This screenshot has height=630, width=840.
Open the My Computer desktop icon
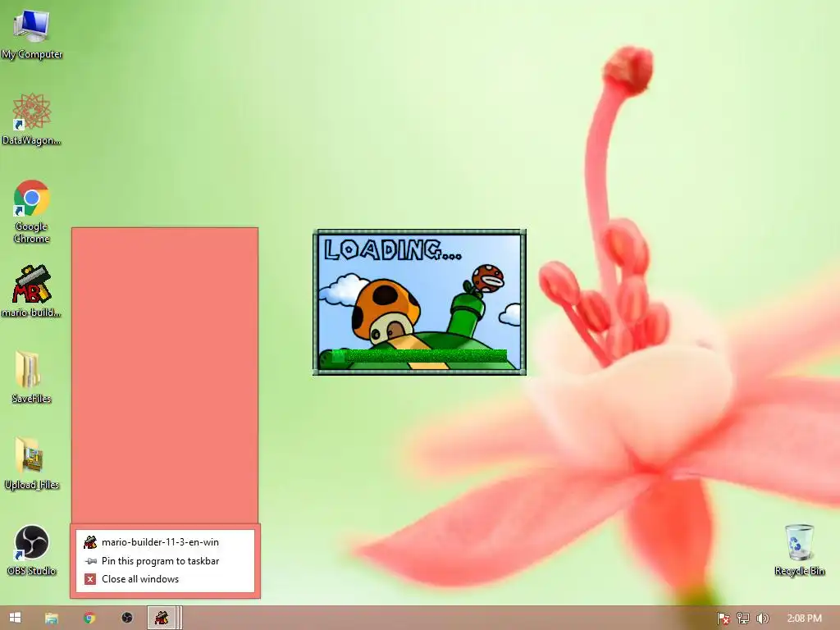32,34
